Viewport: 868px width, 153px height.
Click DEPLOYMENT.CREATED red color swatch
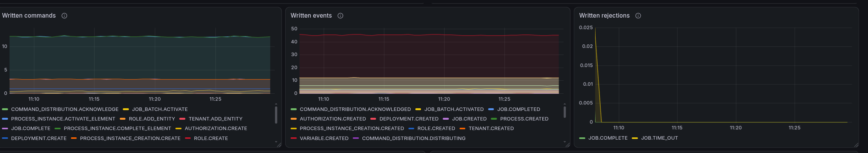(x=373, y=119)
